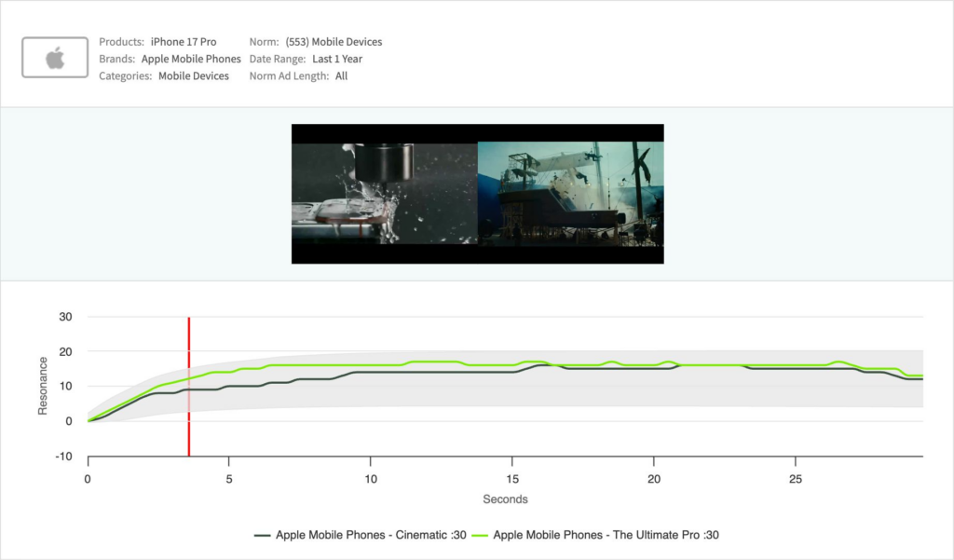Click the Seconds x-axis title
The image size is (954, 560).
[505, 499]
